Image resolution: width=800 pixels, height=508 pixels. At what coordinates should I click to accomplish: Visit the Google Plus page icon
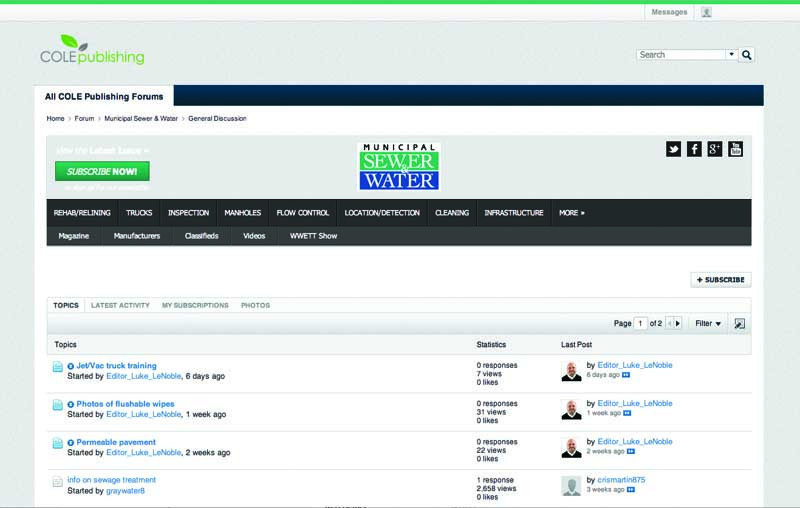(x=714, y=149)
